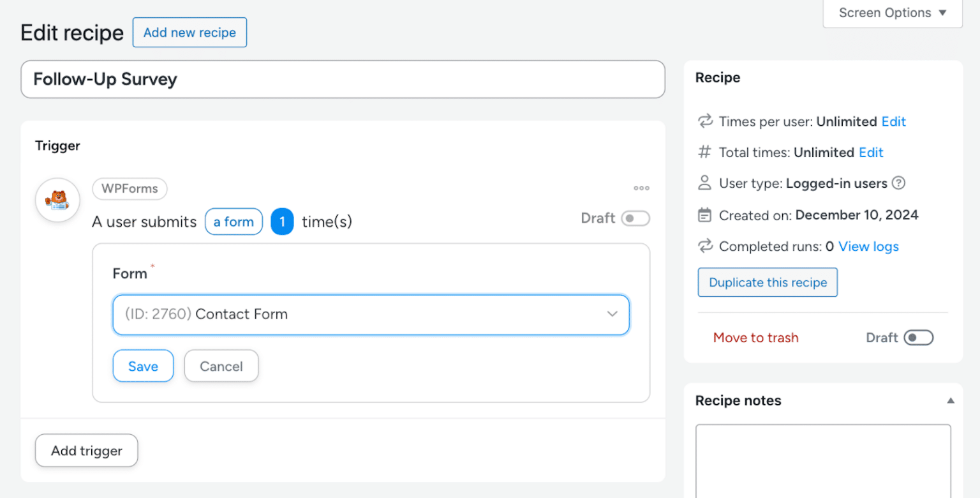The height and width of the screenshot is (498, 980).
Task: Open the trigger options three-dot menu
Action: 641,188
